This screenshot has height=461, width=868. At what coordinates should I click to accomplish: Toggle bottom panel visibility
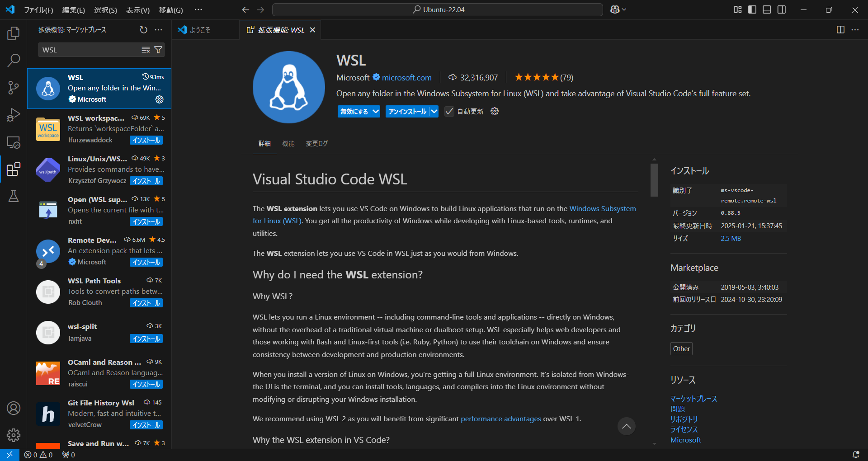(x=767, y=9)
